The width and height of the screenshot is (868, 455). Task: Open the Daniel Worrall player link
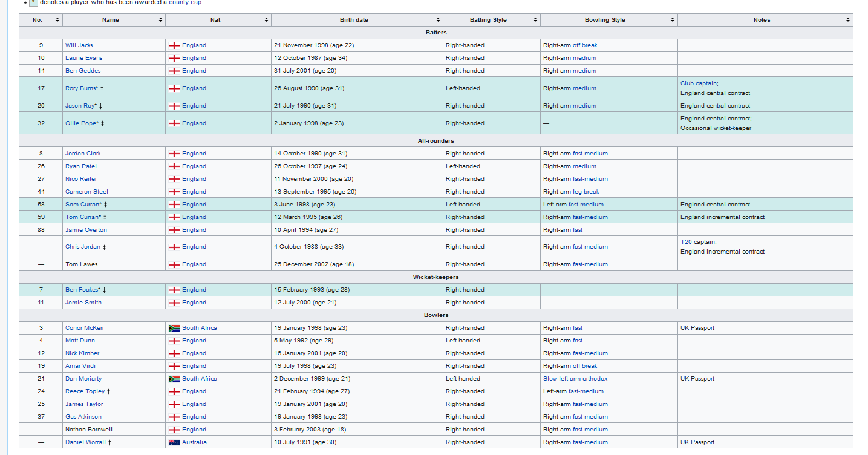pos(86,442)
